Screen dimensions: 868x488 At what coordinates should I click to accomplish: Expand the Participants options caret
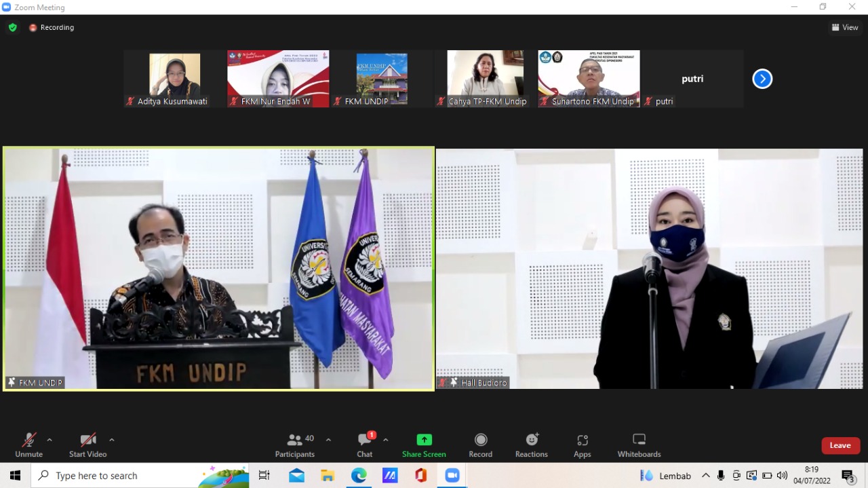coord(328,440)
